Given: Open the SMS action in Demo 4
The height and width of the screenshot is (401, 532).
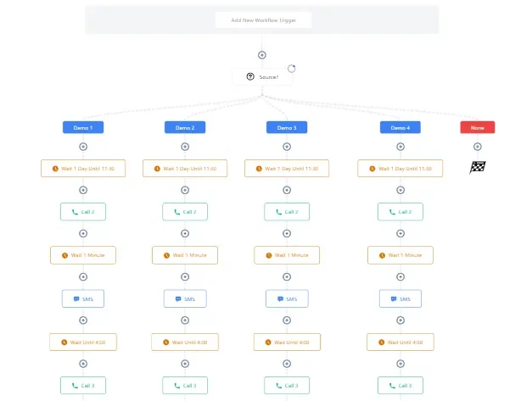Looking at the screenshot, I should click(x=400, y=298).
